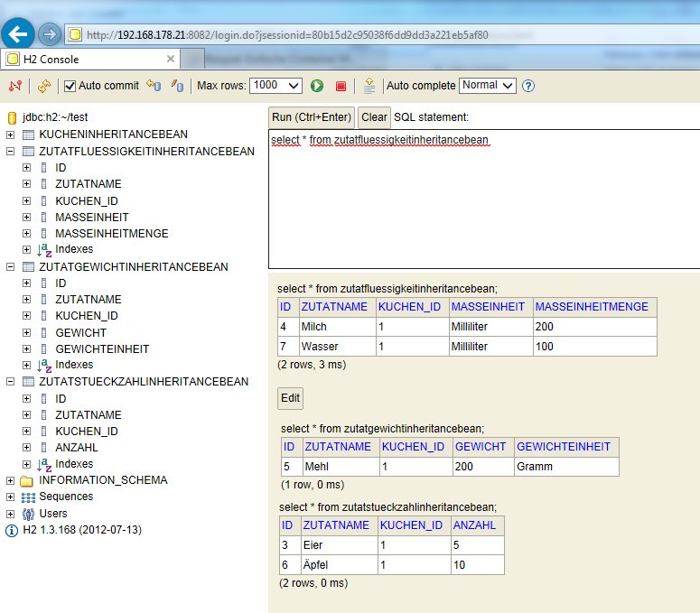700x613 pixels.
Task: Collapse the ZUTATGEWICHTINHERITANCEBEAN table node
Action: tap(10, 267)
